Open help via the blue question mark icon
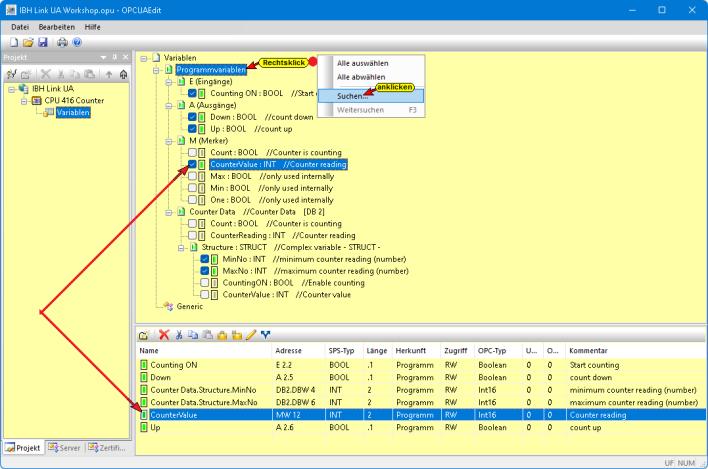 [77, 42]
